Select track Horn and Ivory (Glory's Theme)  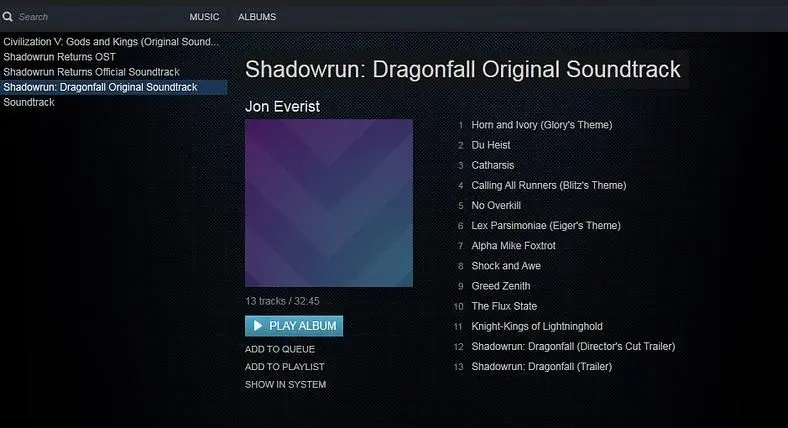[x=542, y=125]
